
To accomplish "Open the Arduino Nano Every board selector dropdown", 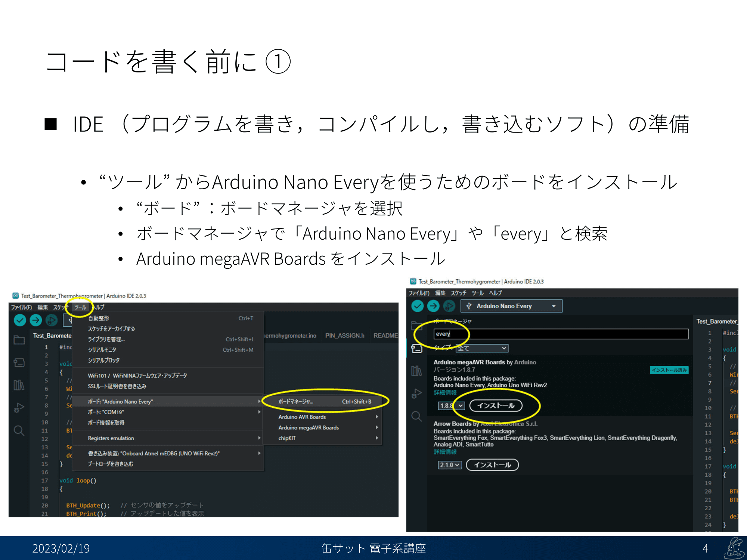I will (x=511, y=306).
